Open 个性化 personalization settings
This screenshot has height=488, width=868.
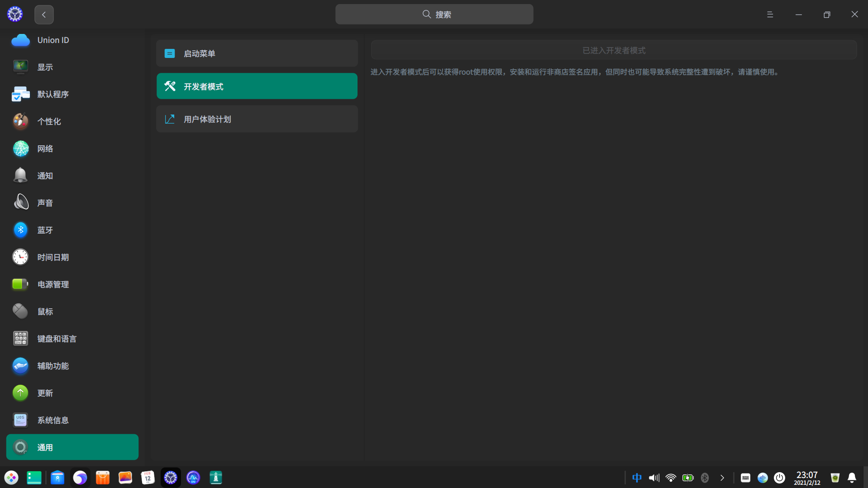[72, 121]
